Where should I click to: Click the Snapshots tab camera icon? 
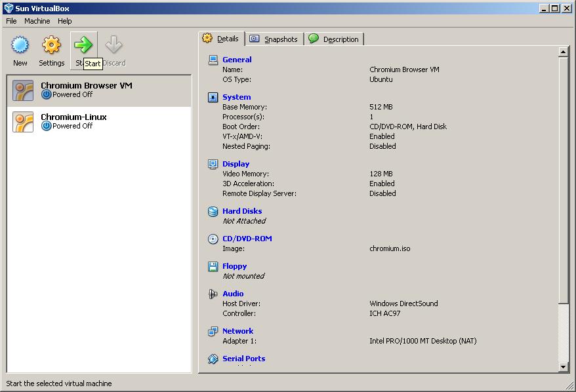click(254, 39)
